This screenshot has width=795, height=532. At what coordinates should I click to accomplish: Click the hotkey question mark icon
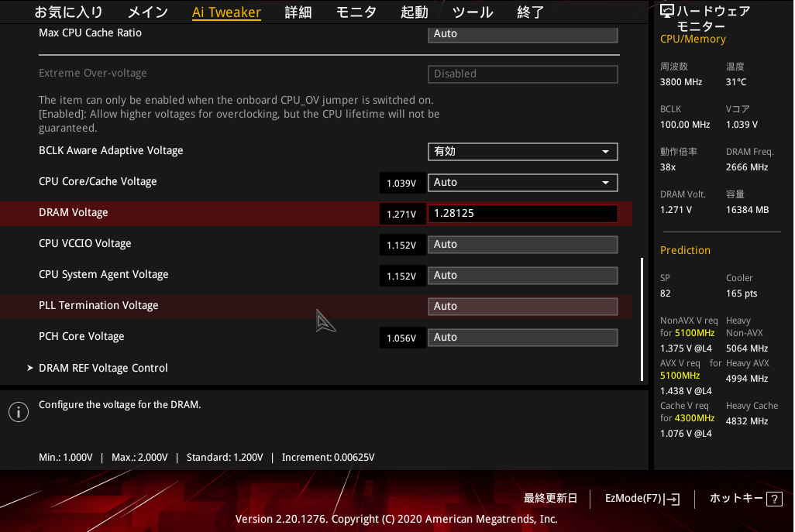pos(774,499)
